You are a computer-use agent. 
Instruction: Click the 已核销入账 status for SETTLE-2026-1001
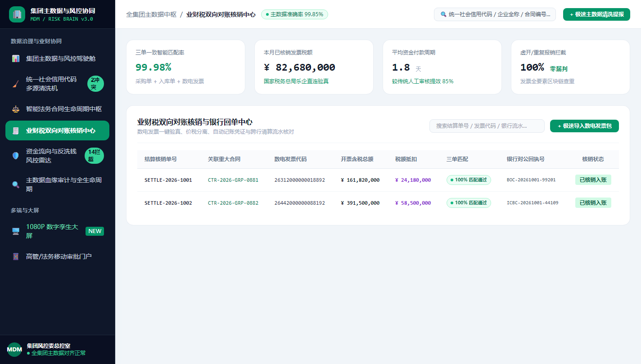pos(593,180)
